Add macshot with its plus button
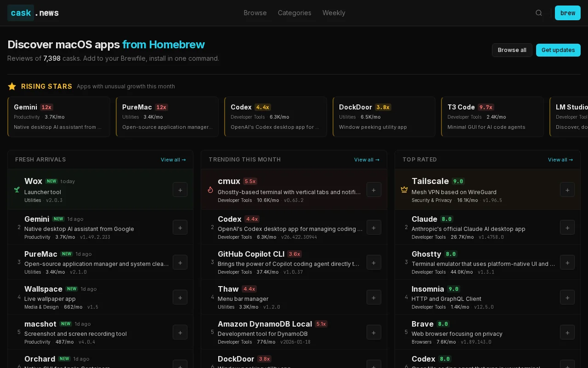This screenshot has width=588, height=368. tap(180, 332)
